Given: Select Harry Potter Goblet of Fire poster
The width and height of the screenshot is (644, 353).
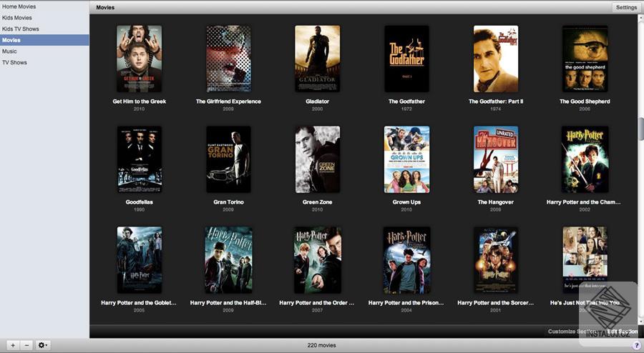Looking at the screenshot, I should click(x=140, y=260).
